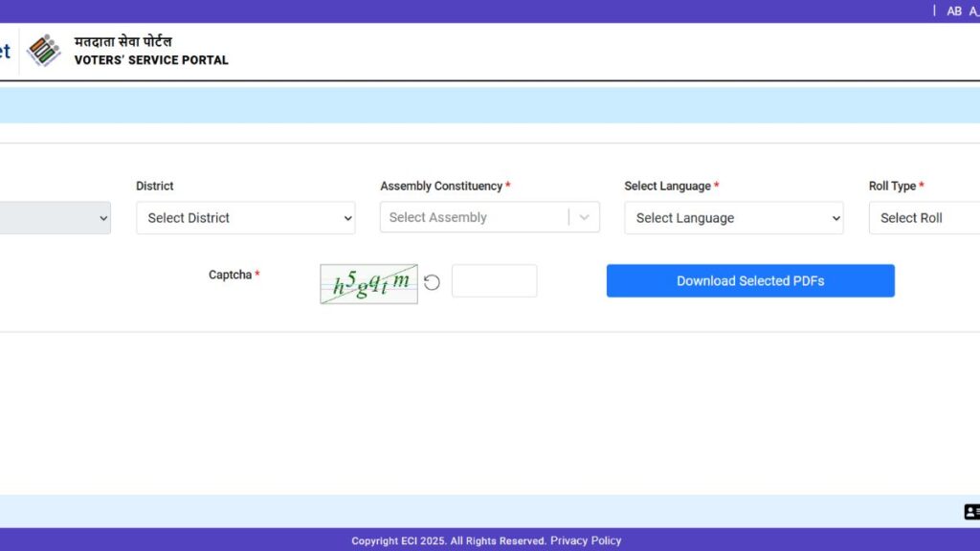The width and height of the screenshot is (980, 551).
Task: Click the captcha text graphic
Action: (368, 283)
